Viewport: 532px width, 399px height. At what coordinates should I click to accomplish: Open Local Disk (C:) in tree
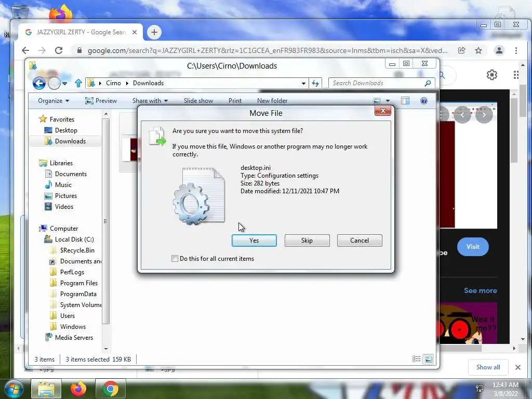pyautogui.click(x=74, y=240)
